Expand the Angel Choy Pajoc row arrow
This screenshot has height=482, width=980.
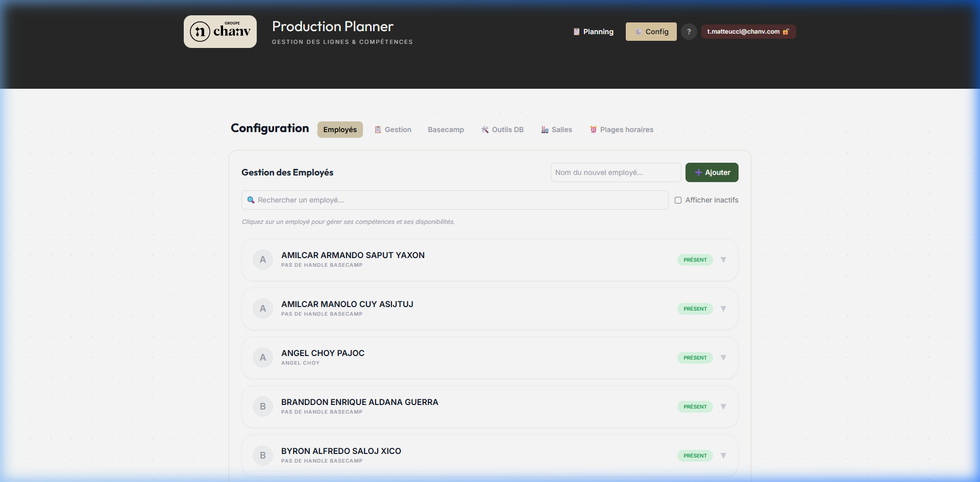coord(723,358)
